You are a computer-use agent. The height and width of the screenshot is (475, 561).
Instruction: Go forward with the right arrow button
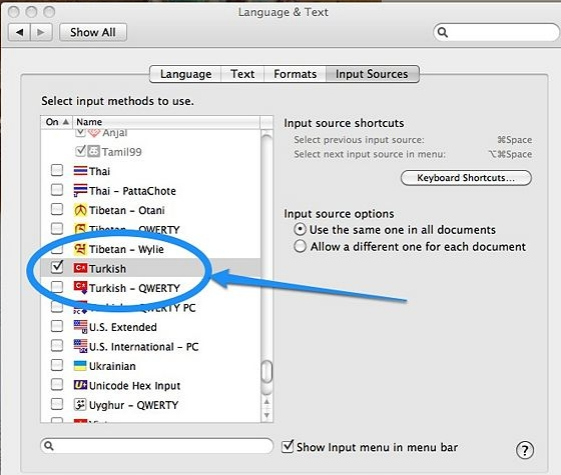coord(42,32)
